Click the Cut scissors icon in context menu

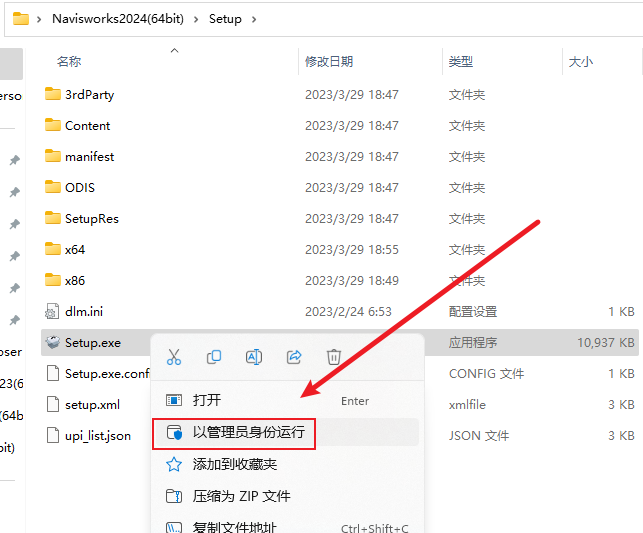[174, 357]
